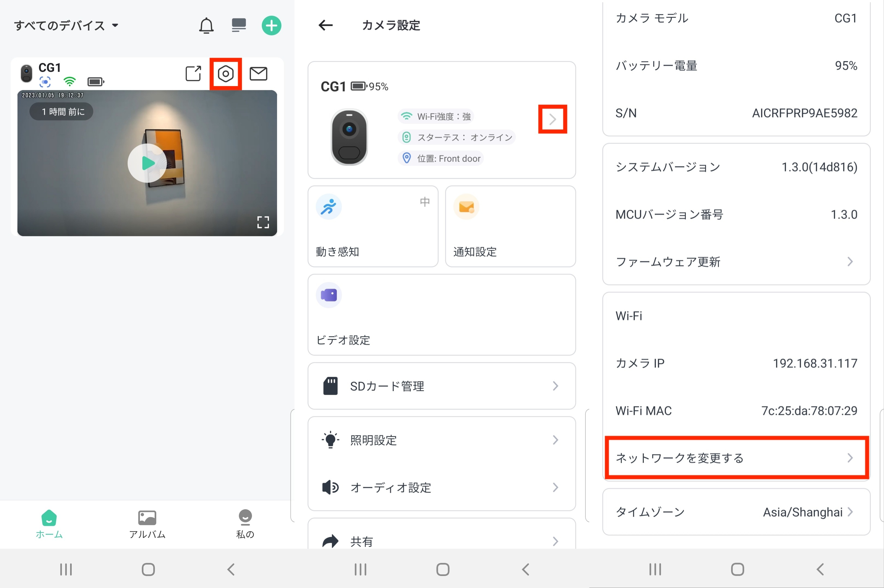Tap the カメラ モデル CG1 row
The width and height of the screenshot is (884, 588).
point(736,18)
